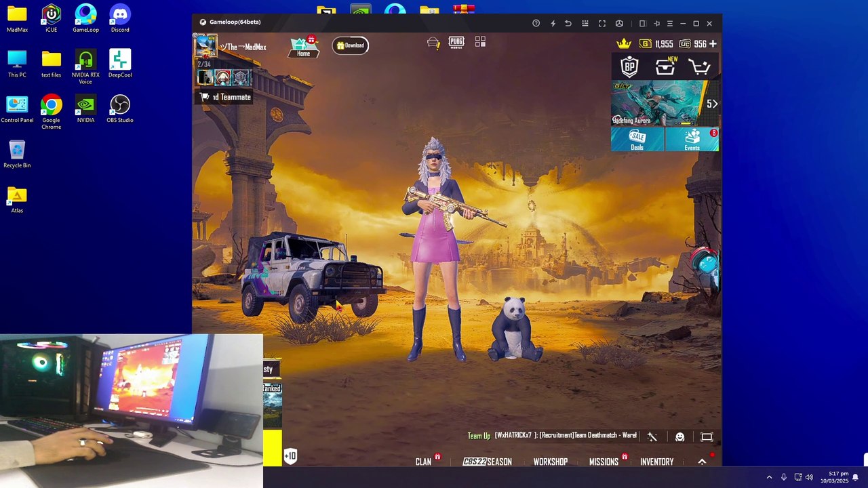Click the +10 shield badge
868x488 pixels.
click(290, 455)
